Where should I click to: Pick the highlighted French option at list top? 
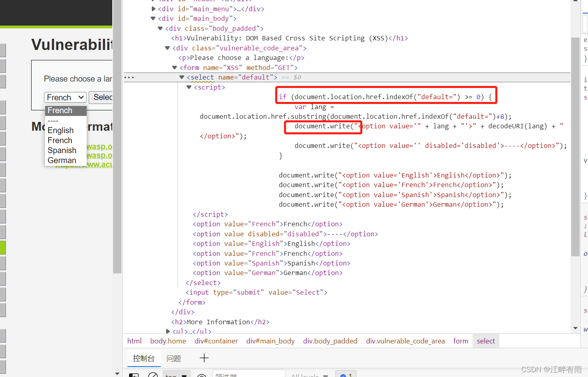[x=66, y=110]
